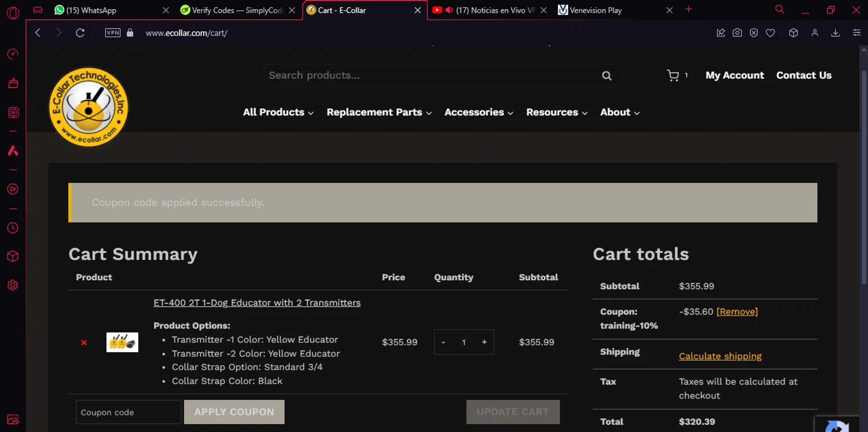Switch to the WhatsApp tab
The height and width of the screenshot is (432, 868).
pos(91,10)
